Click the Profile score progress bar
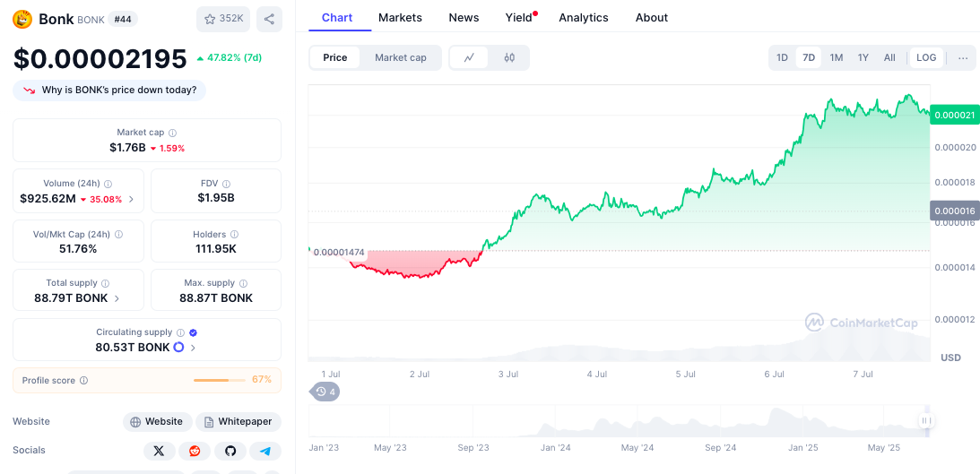The width and height of the screenshot is (980, 474). point(220,380)
